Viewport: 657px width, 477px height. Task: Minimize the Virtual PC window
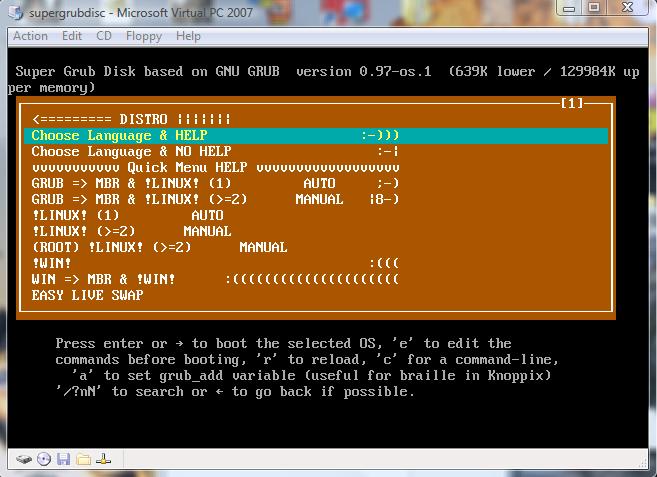click(569, 8)
